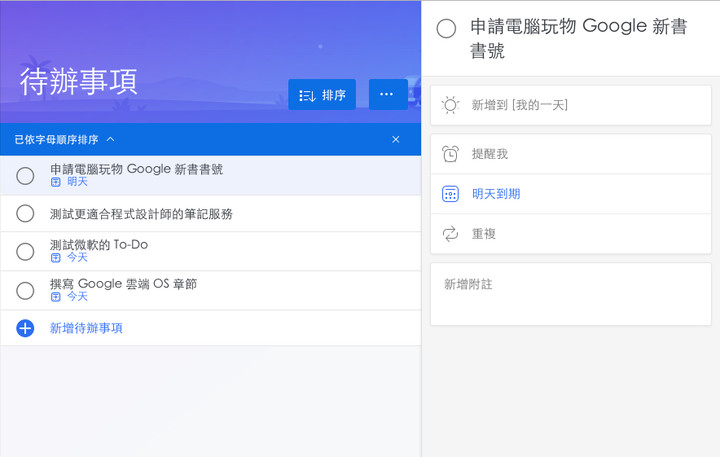This screenshot has height=457, width=720.
Task: Click the sun icon for My Day
Action: 450,105
